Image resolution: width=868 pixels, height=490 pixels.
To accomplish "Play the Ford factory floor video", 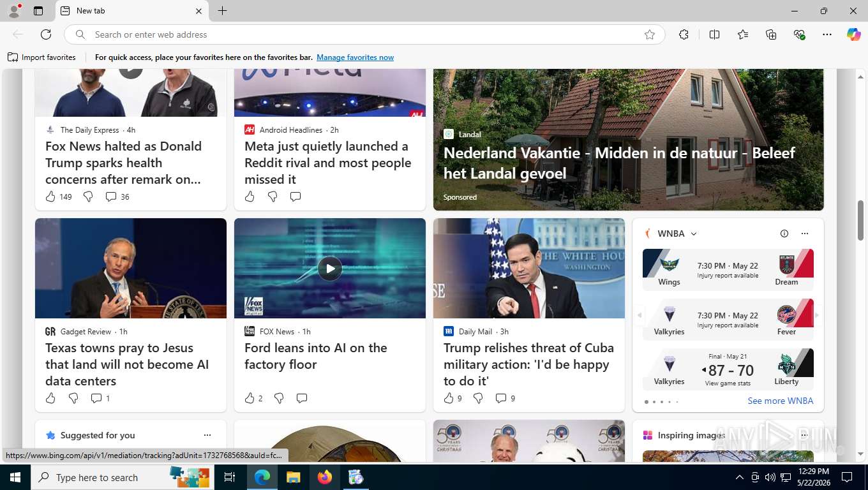I will click(x=329, y=269).
